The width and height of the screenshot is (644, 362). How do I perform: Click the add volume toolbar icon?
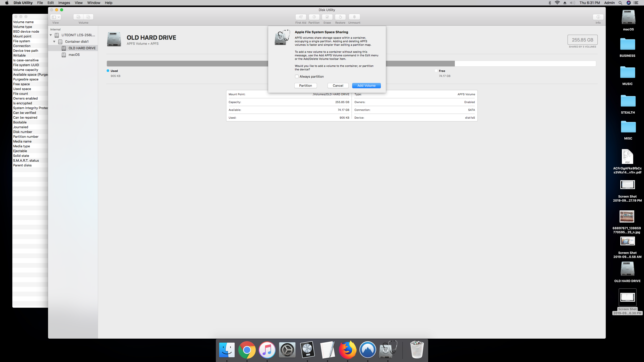click(x=78, y=17)
